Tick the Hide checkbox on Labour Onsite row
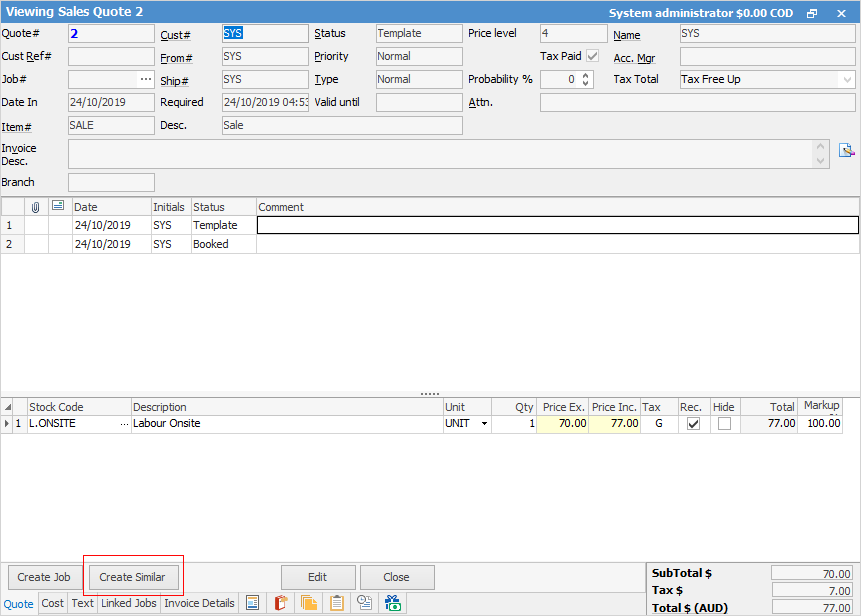 tap(724, 424)
